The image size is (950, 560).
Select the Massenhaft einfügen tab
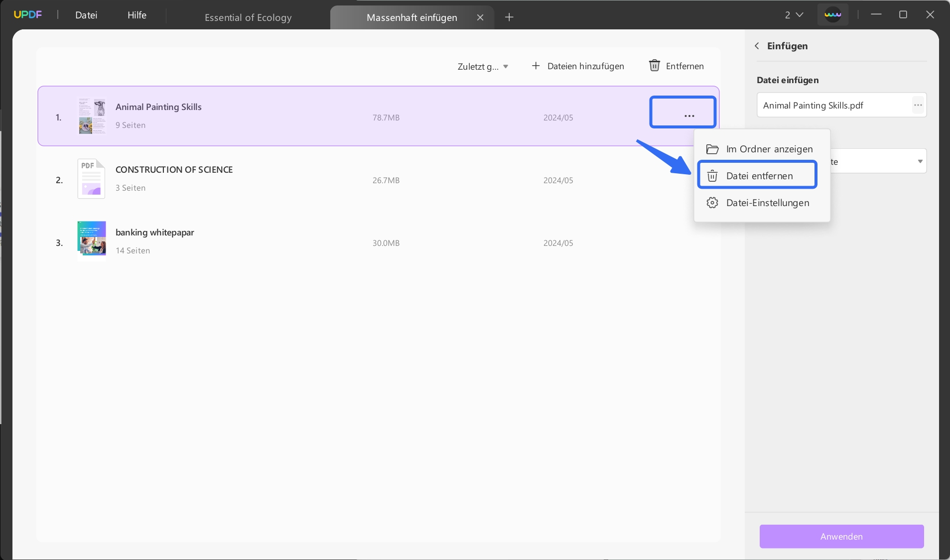[x=412, y=17]
